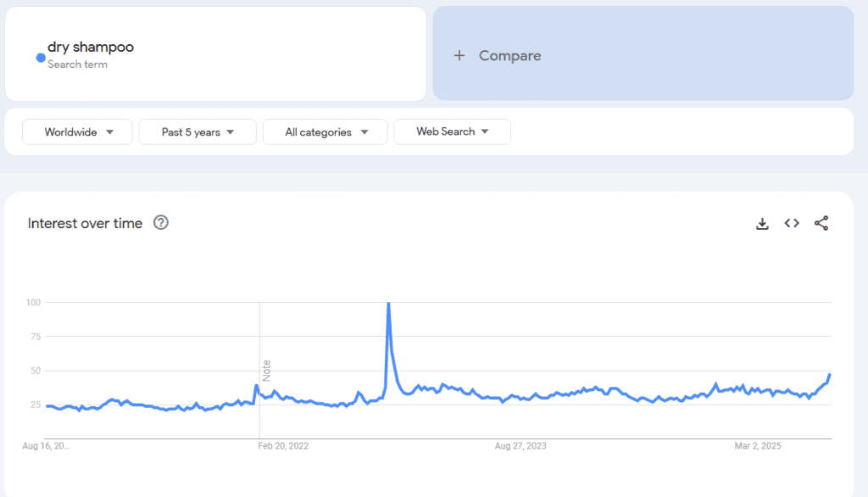Click the Feb 20, 2022 axis label
This screenshot has width=868, height=497.
click(281, 445)
